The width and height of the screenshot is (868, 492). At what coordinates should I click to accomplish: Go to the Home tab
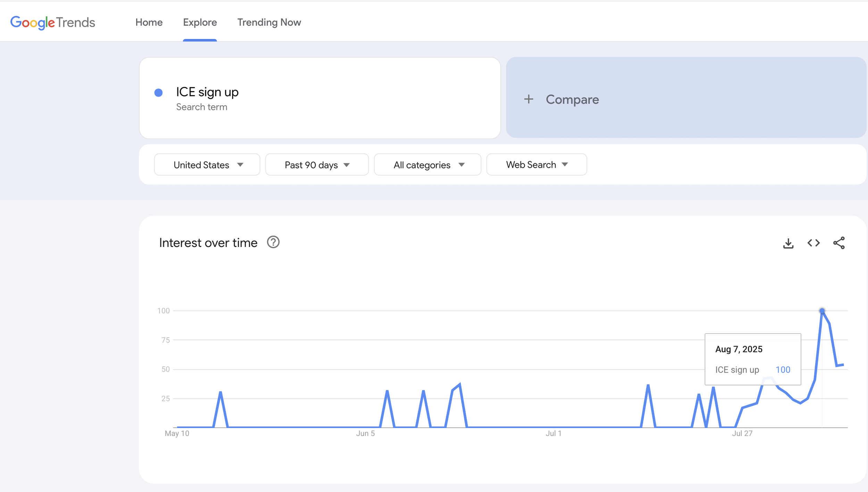(149, 23)
